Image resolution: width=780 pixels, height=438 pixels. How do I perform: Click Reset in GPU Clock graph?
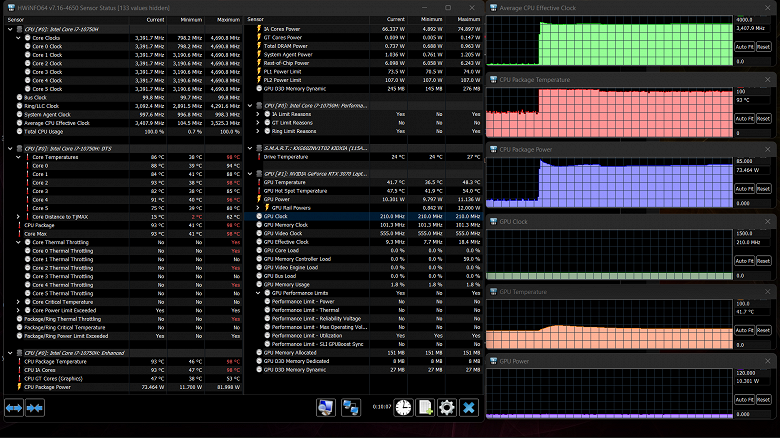coord(764,261)
